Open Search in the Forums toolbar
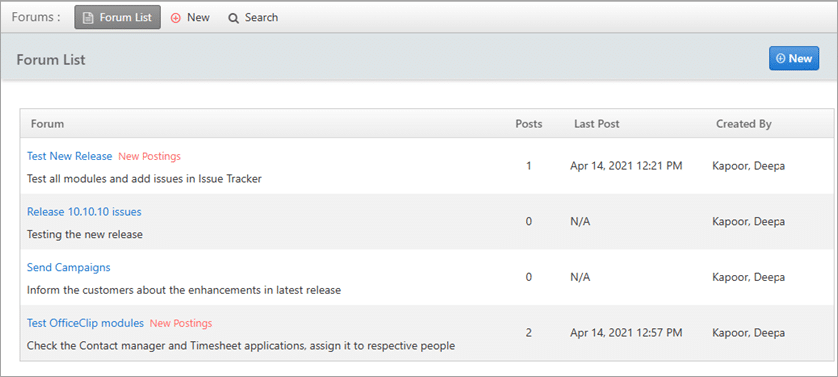This screenshot has width=838, height=377. (253, 18)
